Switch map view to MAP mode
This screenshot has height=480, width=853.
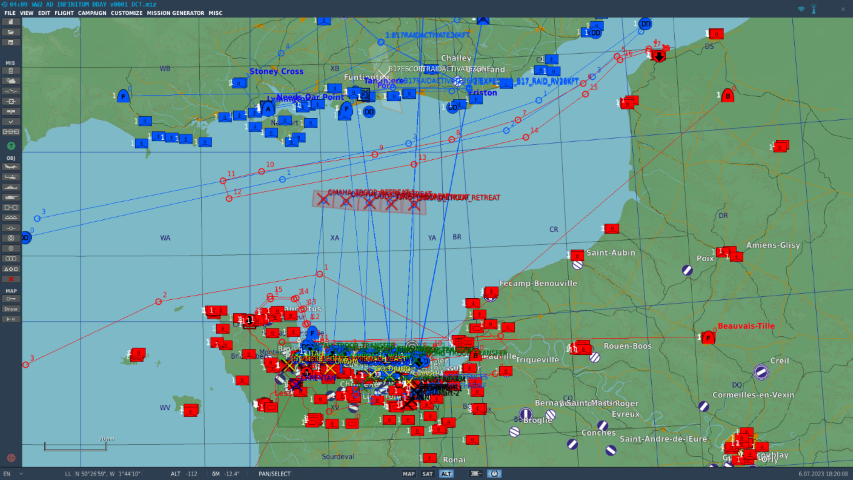(x=409, y=473)
